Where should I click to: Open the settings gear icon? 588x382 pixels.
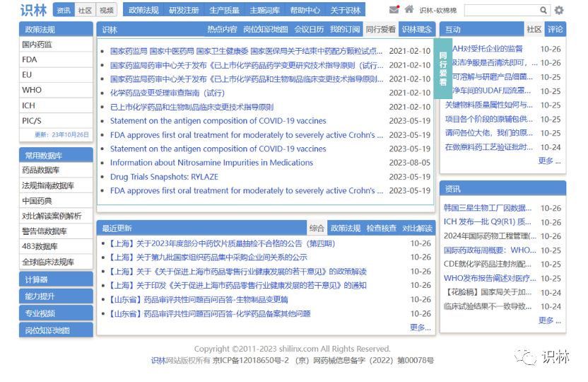pyautogui.click(x=559, y=10)
